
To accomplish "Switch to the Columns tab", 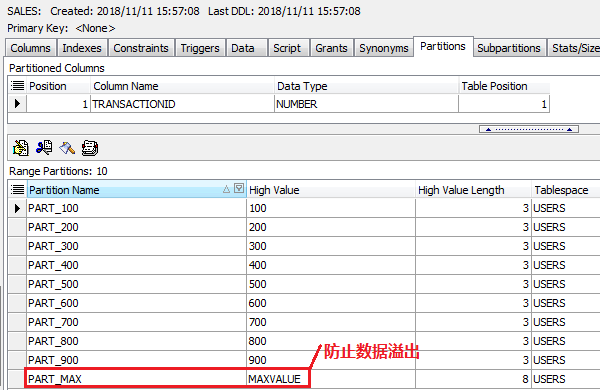I will 31,48.
